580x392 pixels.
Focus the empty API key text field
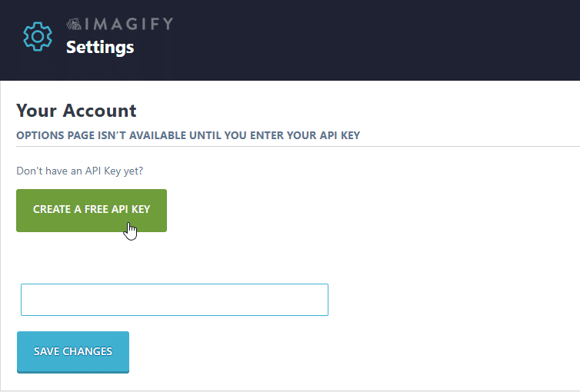[175, 300]
